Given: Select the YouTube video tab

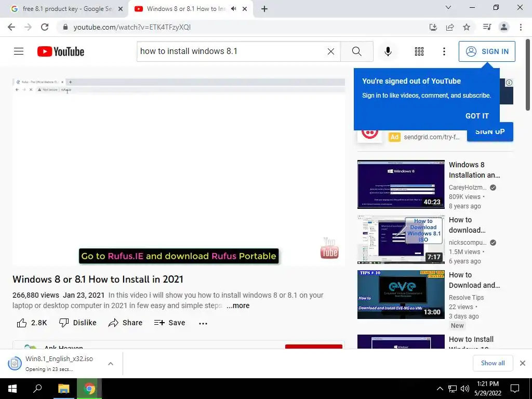Looking at the screenshot, I should coord(186,9).
